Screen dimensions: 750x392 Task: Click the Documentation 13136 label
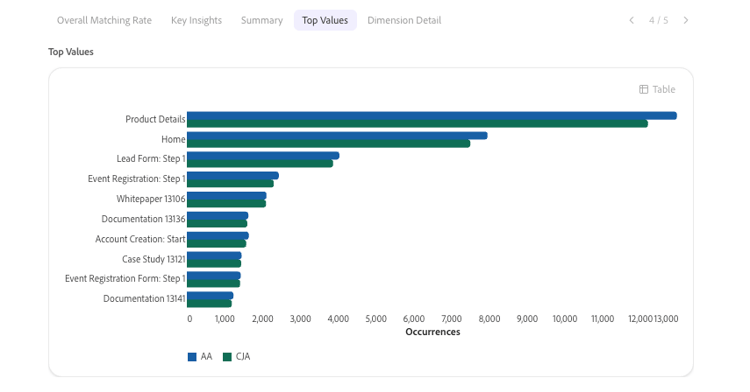(143, 219)
